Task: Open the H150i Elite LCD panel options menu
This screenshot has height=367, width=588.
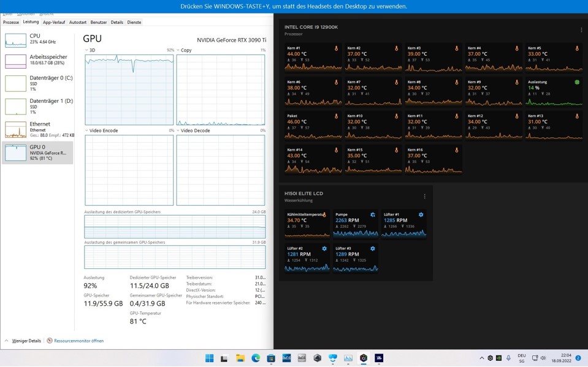Action: [x=424, y=197]
